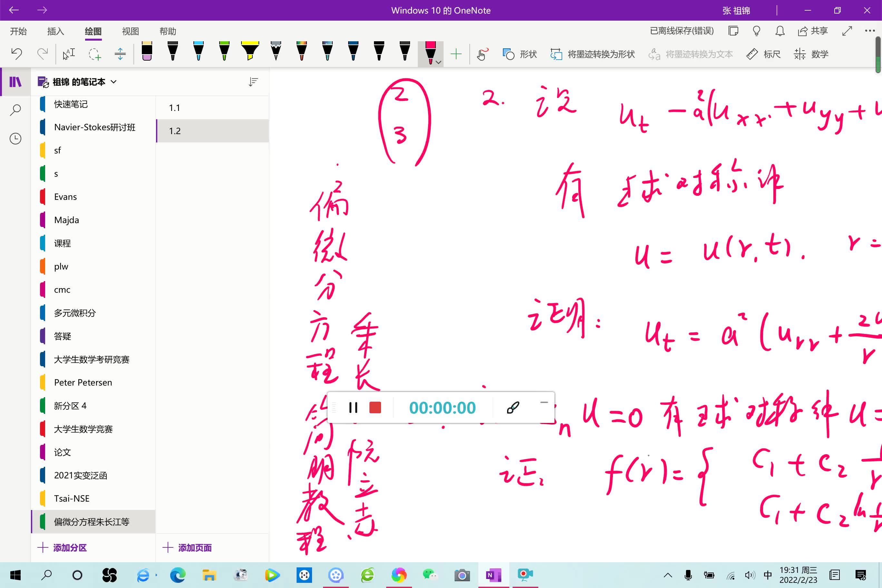Open the Evans notebook section
This screenshot has height=588, width=882.
point(65,197)
